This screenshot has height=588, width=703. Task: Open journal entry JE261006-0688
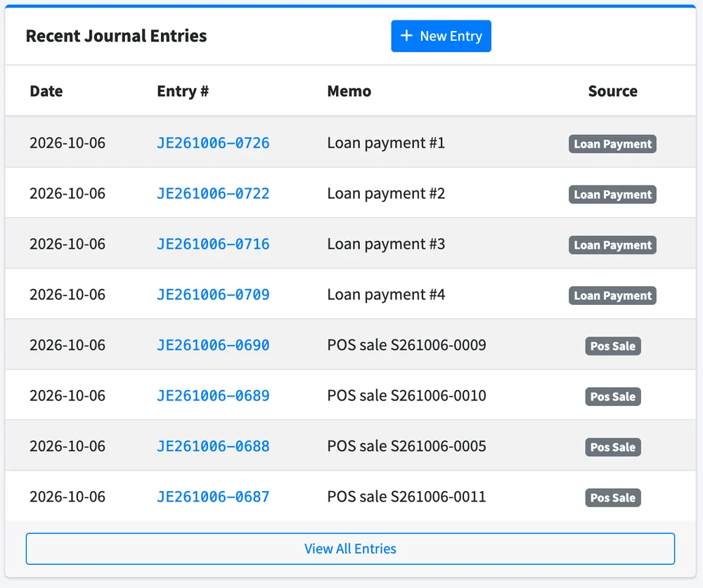pyautogui.click(x=213, y=446)
